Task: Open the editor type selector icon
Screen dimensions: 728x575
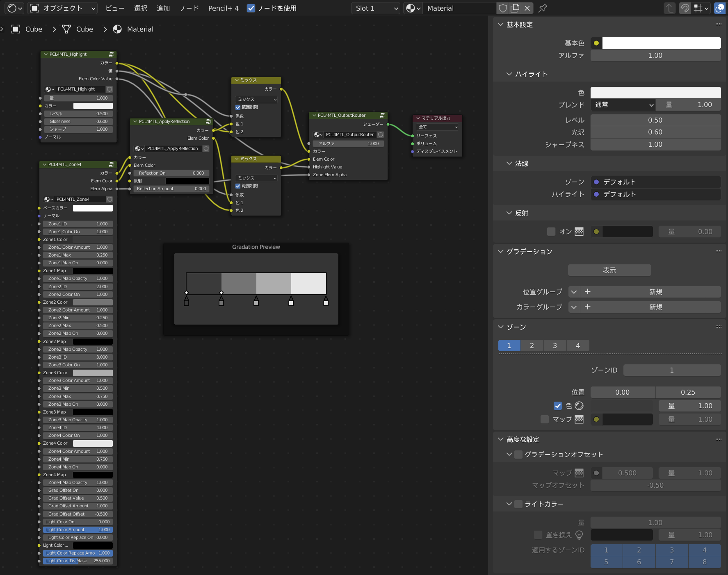Action: pos(15,8)
